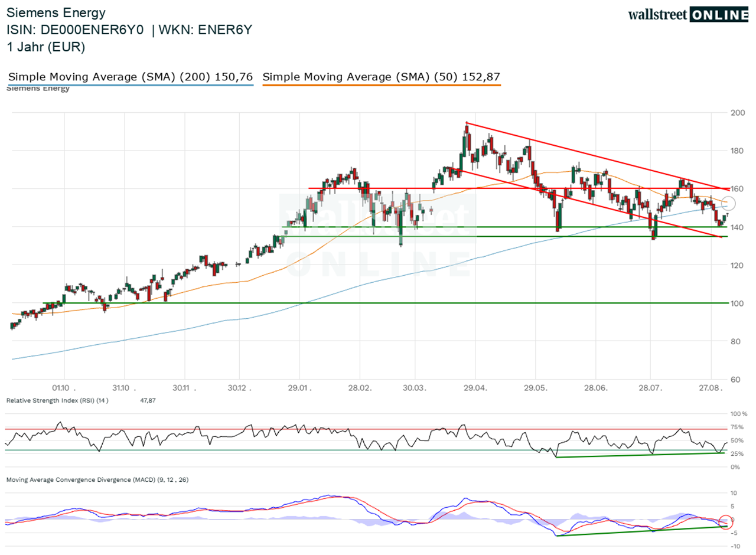Viewport: 756px width, 555px height.
Task: Click the 28.07. date axis label
Action: 651,388
